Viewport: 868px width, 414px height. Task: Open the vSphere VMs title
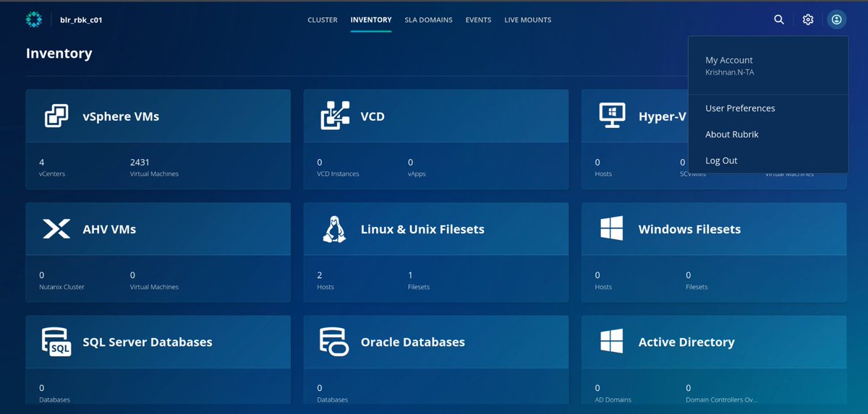click(121, 116)
